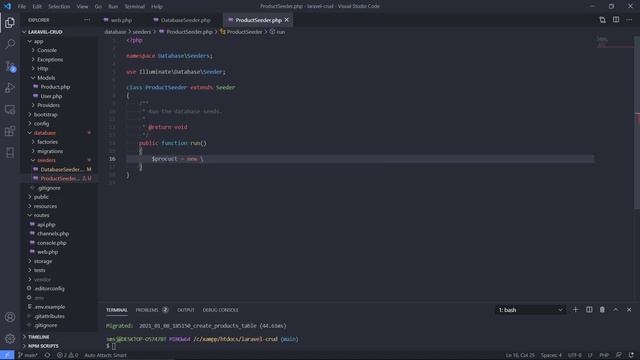Open api.php in routes folder
The width and height of the screenshot is (640, 360).
pos(46,224)
